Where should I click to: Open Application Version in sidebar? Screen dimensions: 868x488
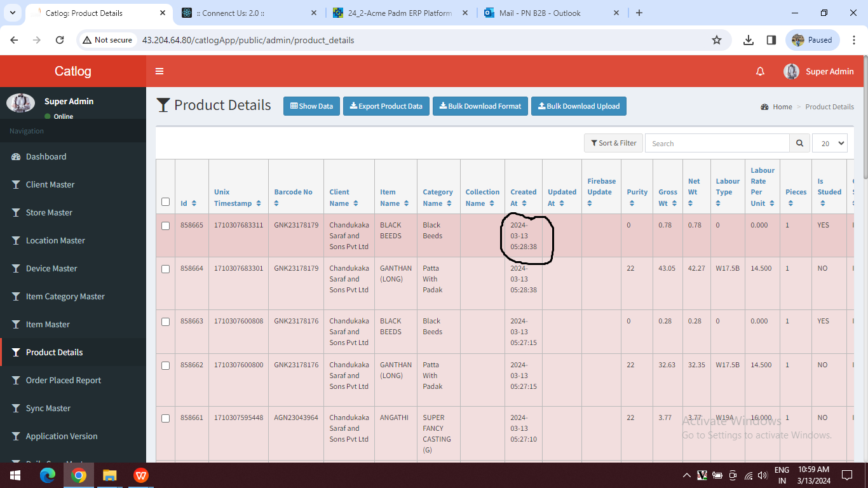pyautogui.click(x=73, y=436)
